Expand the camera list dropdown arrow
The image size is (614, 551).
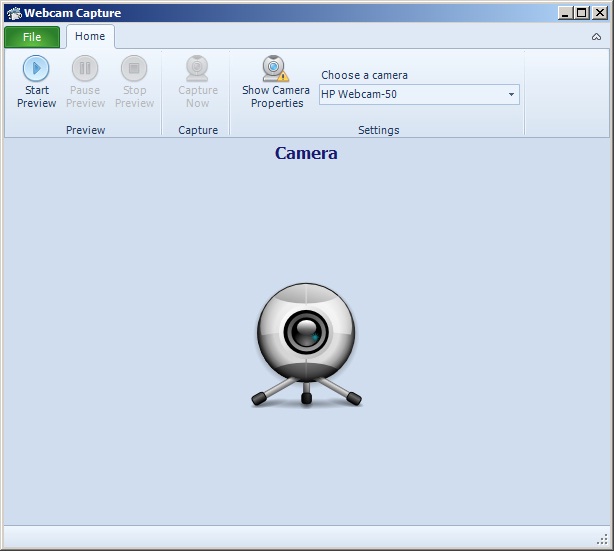(511, 95)
